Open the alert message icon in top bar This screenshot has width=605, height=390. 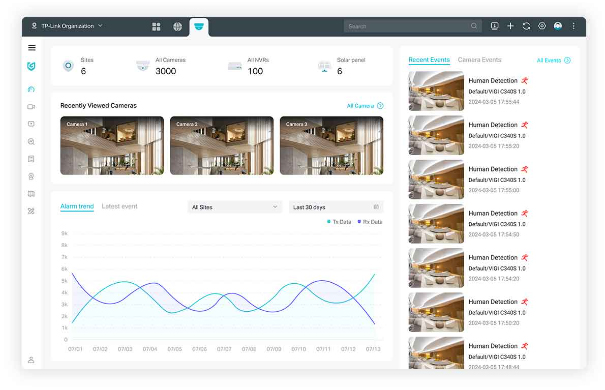(x=494, y=26)
